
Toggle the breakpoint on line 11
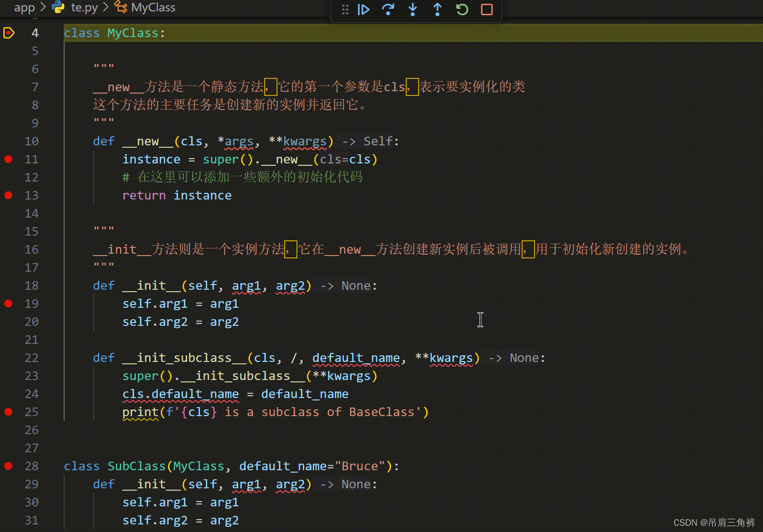(x=8, y=159)
